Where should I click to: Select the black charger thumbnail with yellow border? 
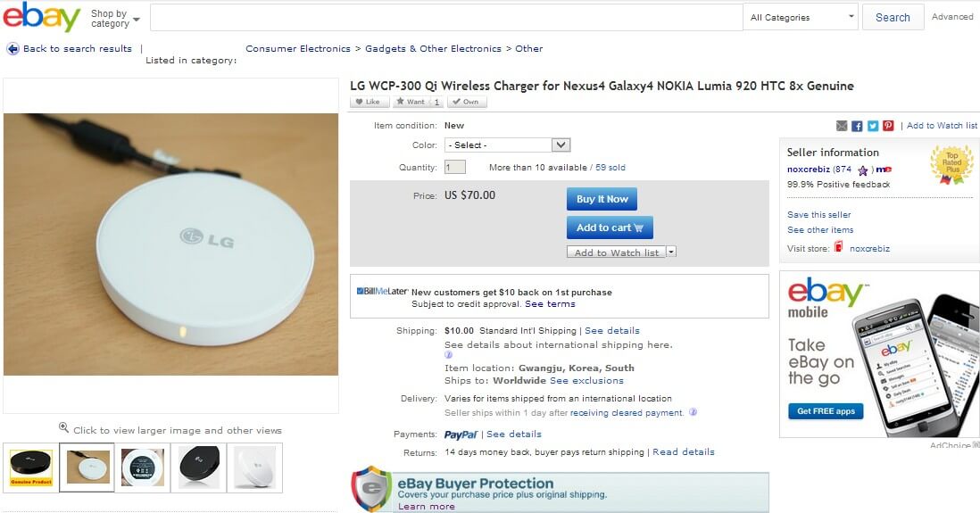31,467
